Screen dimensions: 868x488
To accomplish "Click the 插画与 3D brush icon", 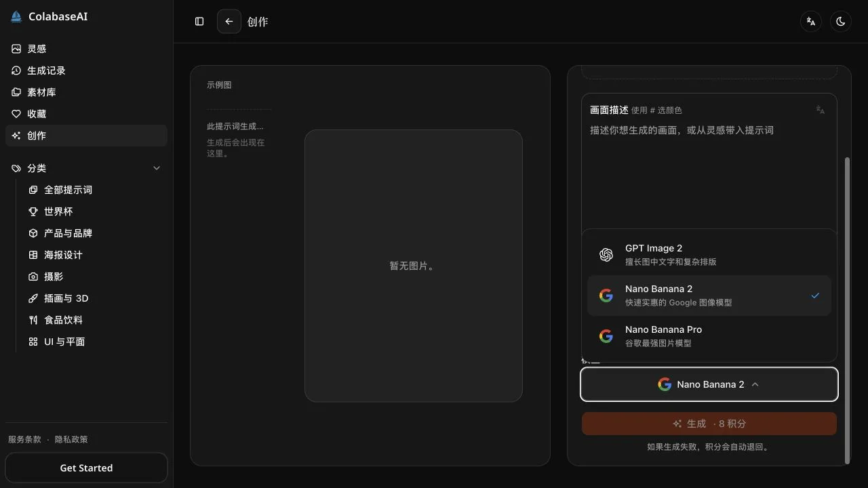I will (x=33, y=298).
